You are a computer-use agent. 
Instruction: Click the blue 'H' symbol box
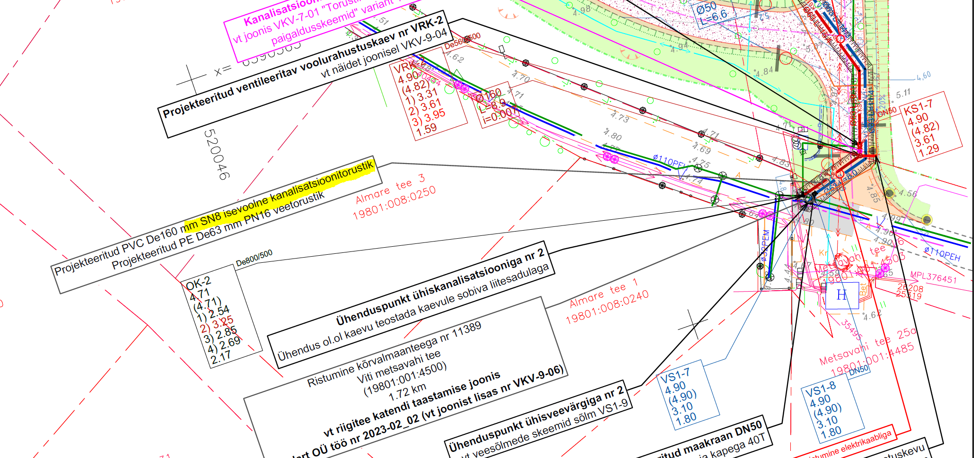(x=842, y=295)
